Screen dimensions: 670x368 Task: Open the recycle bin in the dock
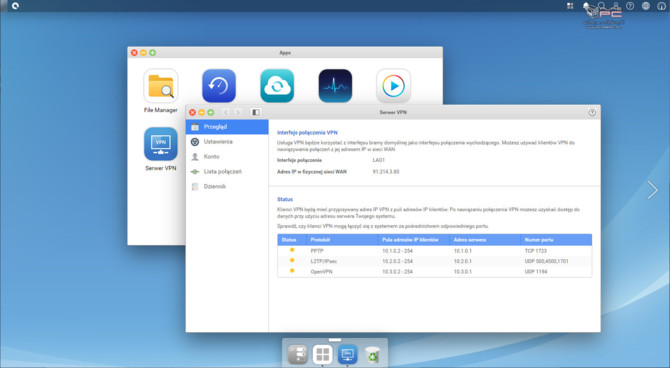pos(373,355)
